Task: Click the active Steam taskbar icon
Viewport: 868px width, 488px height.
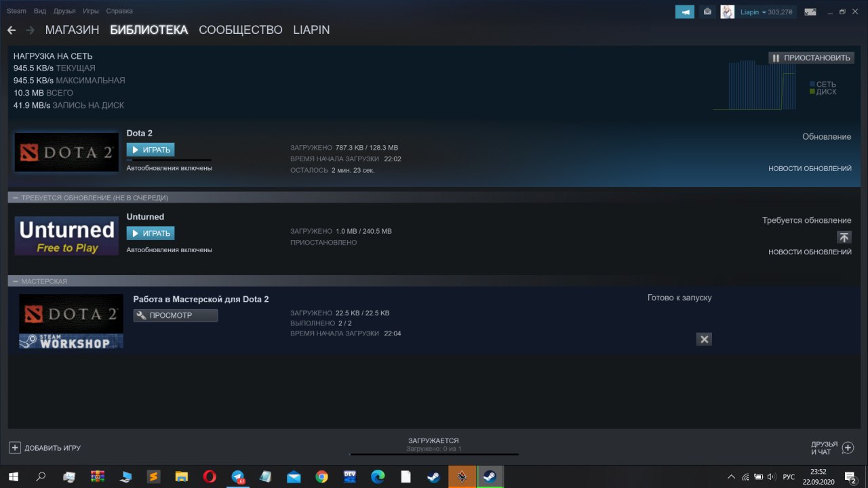Action: click(490, 477)
